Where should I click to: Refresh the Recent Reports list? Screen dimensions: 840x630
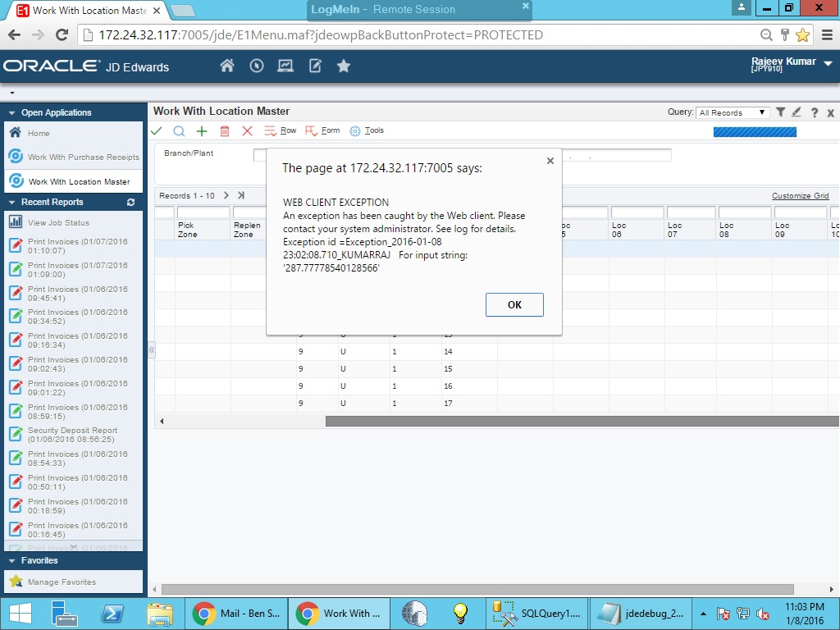click(130, 202)
